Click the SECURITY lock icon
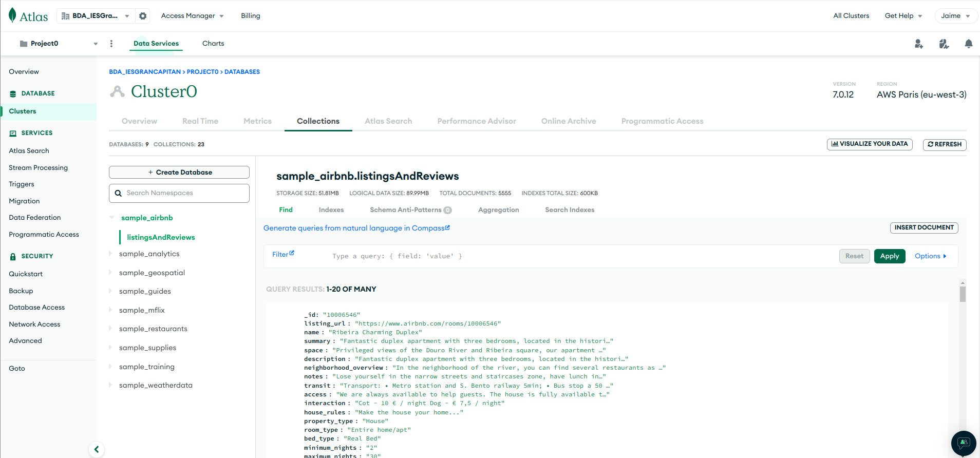 coord(13,256)
